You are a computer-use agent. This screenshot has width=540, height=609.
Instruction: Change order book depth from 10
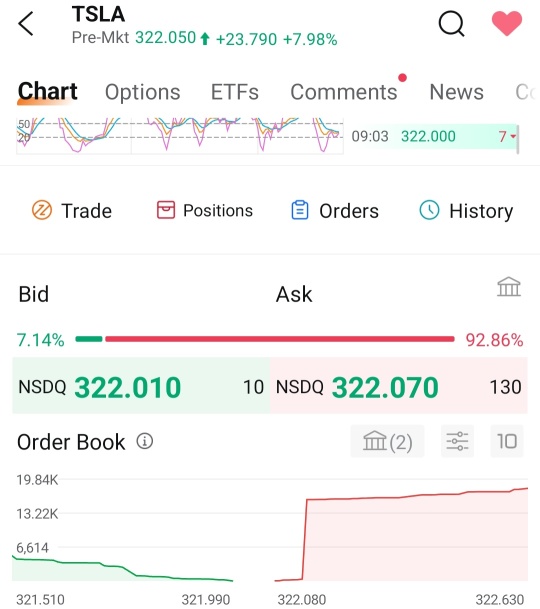pos(507,441)
